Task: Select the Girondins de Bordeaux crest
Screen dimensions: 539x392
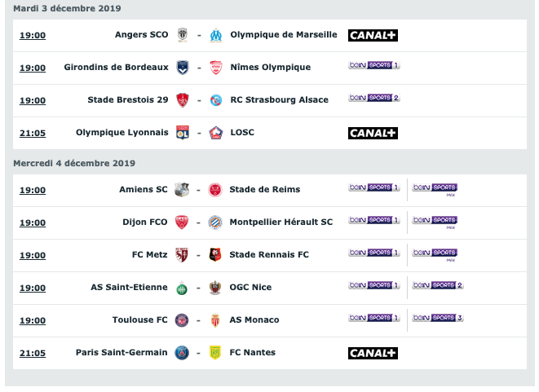Action: [x=183, y=68]
